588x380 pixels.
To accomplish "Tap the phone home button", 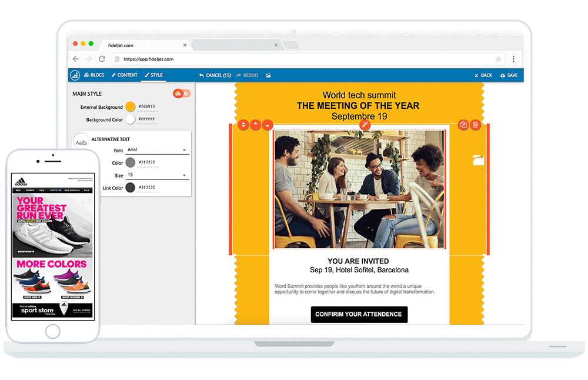I will [x=52, y=331].
